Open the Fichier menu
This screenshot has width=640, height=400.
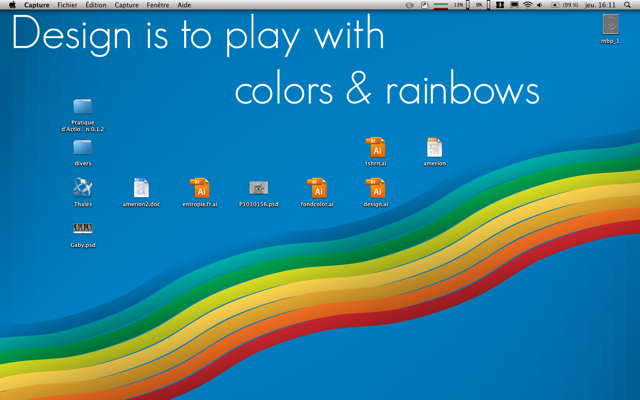click(67, 5)
